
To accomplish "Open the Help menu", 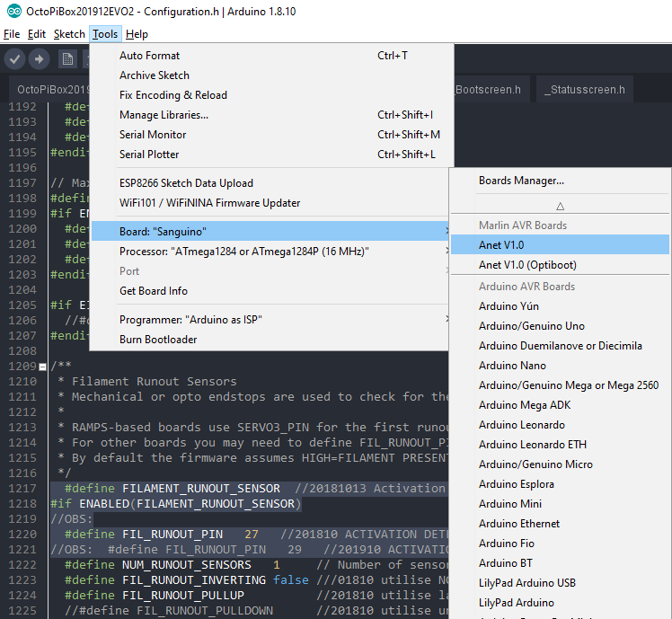I will 137,34.
